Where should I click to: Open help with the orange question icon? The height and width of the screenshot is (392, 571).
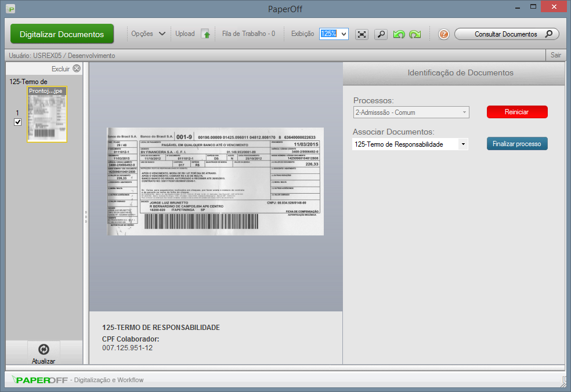[443, 34]
